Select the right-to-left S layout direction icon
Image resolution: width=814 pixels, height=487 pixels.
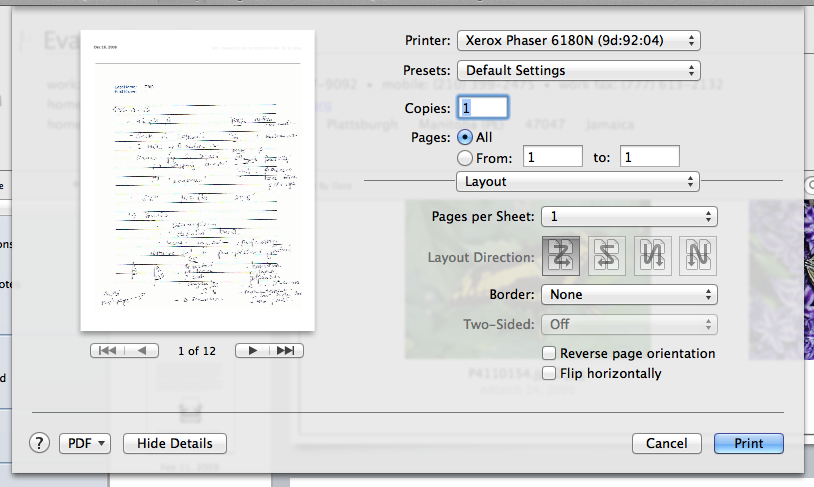607,256
